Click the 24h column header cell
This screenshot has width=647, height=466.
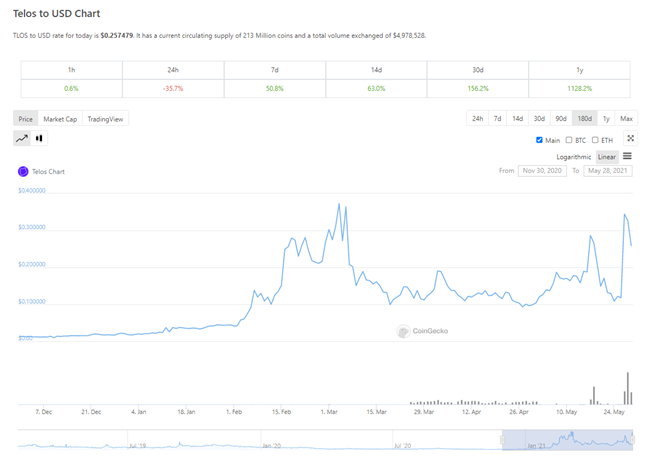coord(173,70)
